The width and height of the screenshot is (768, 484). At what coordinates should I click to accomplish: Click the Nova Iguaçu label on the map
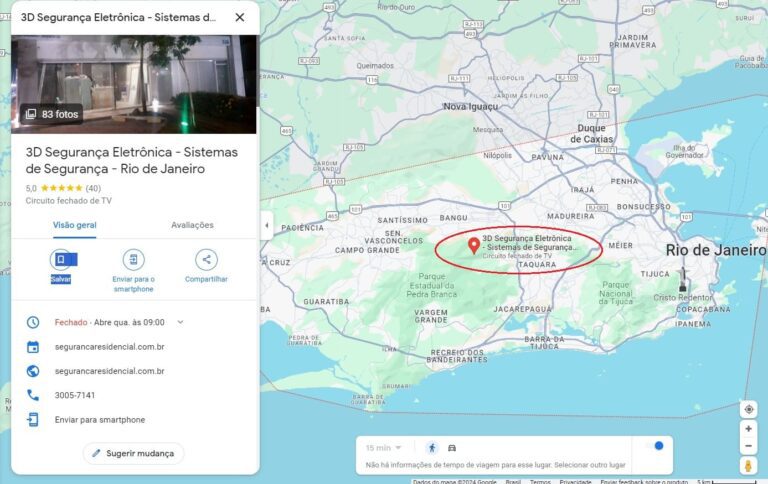tap(471, 107)
